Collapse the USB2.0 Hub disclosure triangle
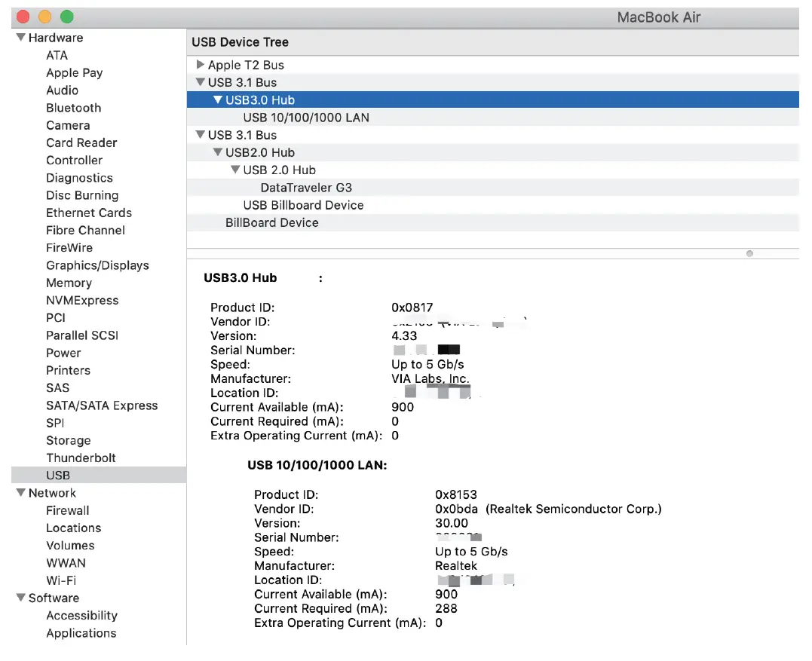Screen dimensions: 812x661 pyautogui.click(x=218, y=152)
